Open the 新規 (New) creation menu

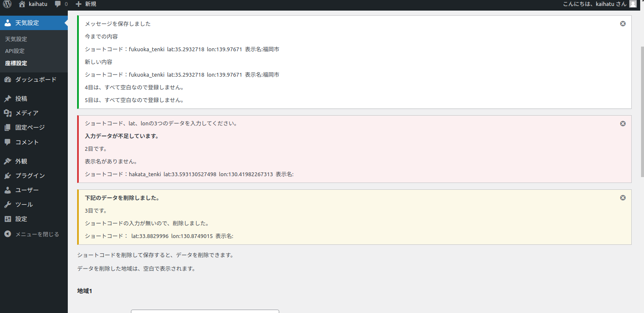[86, 4]
